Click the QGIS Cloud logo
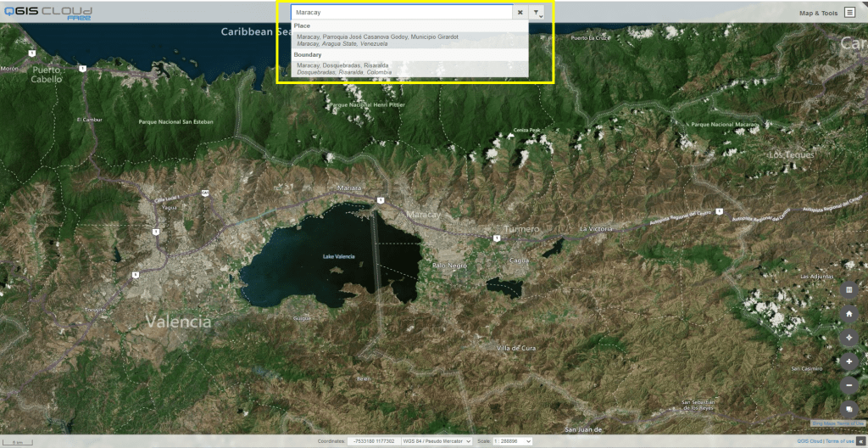Image resolution: width=868 pixels, height=448 pixels. [x=47, y=12]
